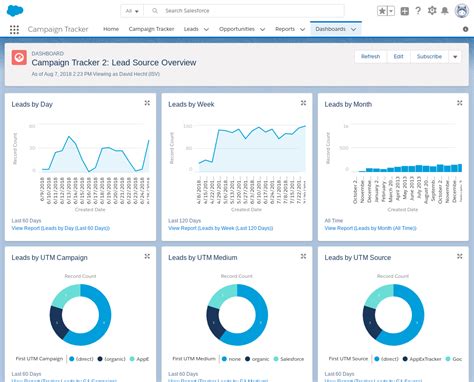Open the Dashboards tab dropdown chevron

tap(353, 29)
